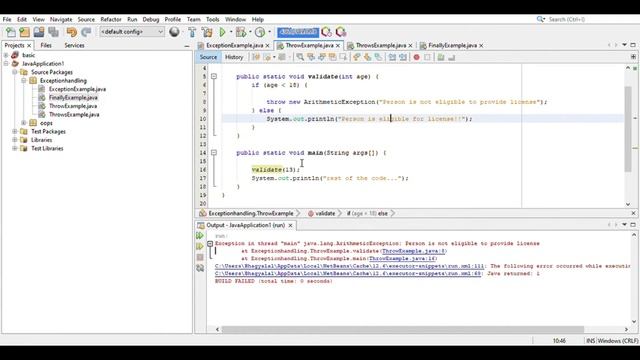Click the Undo toolbar icon
The width and height of the screenshot is (640, 360).
(71, 32)
